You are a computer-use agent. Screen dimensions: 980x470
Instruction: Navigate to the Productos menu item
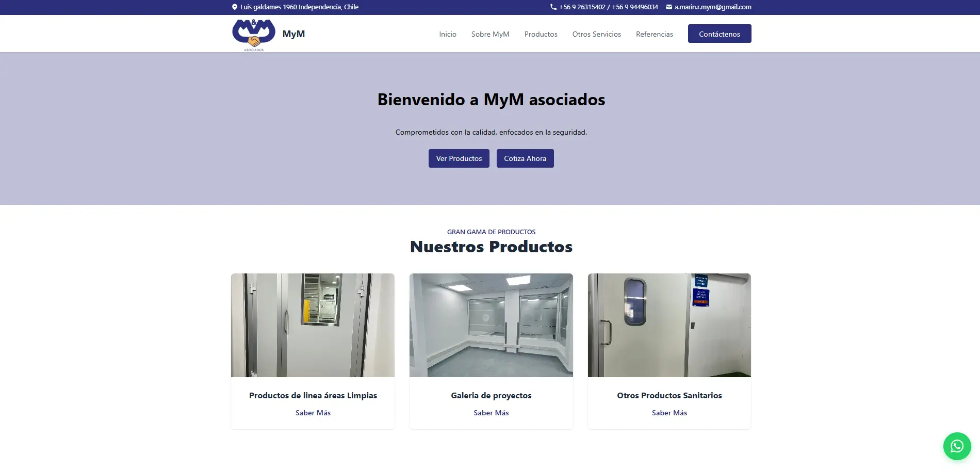541,34
